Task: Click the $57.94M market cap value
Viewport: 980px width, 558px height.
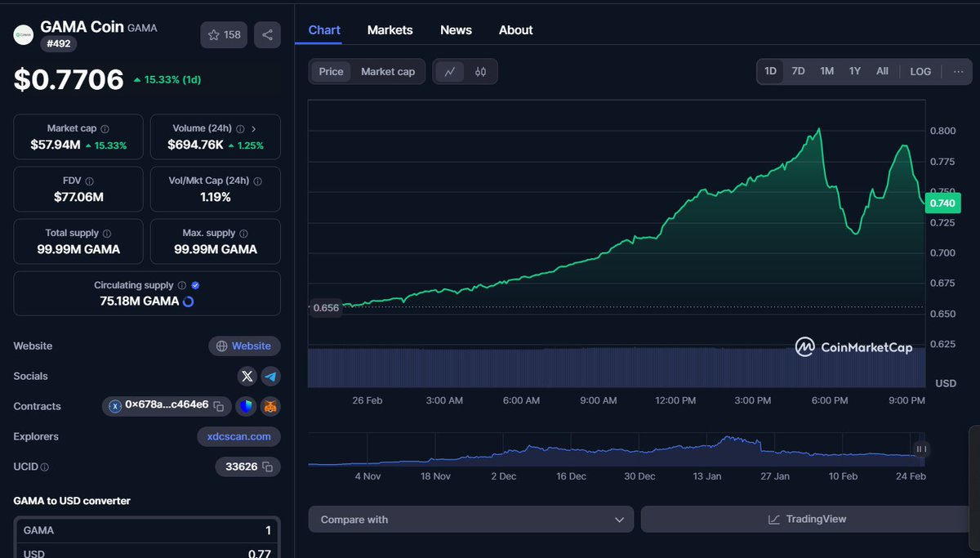Action: [x=56, y=145]
